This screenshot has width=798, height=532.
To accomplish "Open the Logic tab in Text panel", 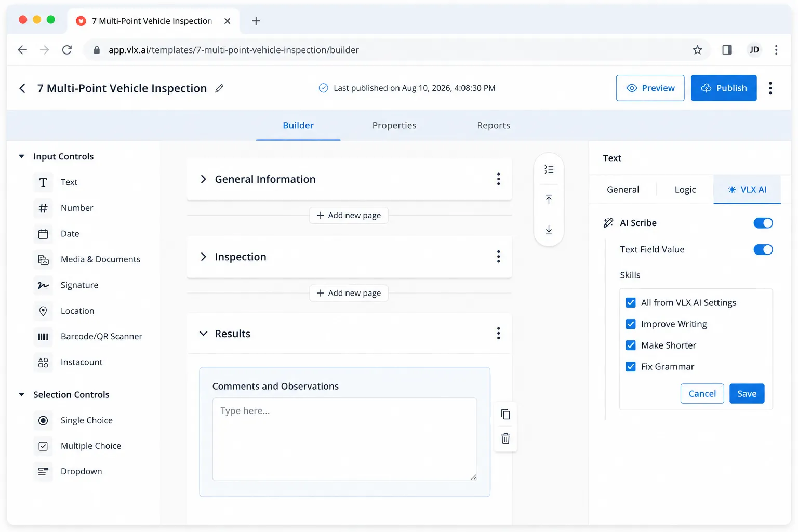I will (x=685, y=190).
